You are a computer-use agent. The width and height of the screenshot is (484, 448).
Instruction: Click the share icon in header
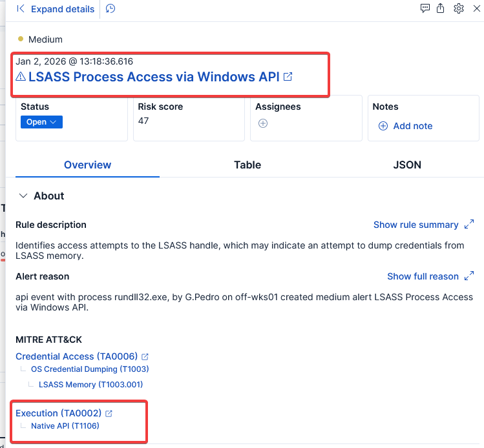[441, 8]
